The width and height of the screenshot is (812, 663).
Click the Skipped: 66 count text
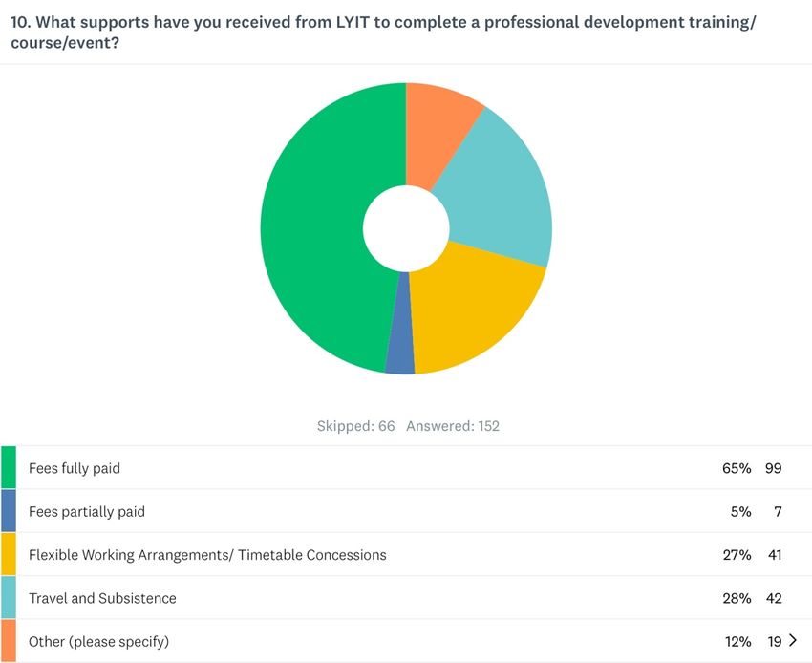point(355,426)
